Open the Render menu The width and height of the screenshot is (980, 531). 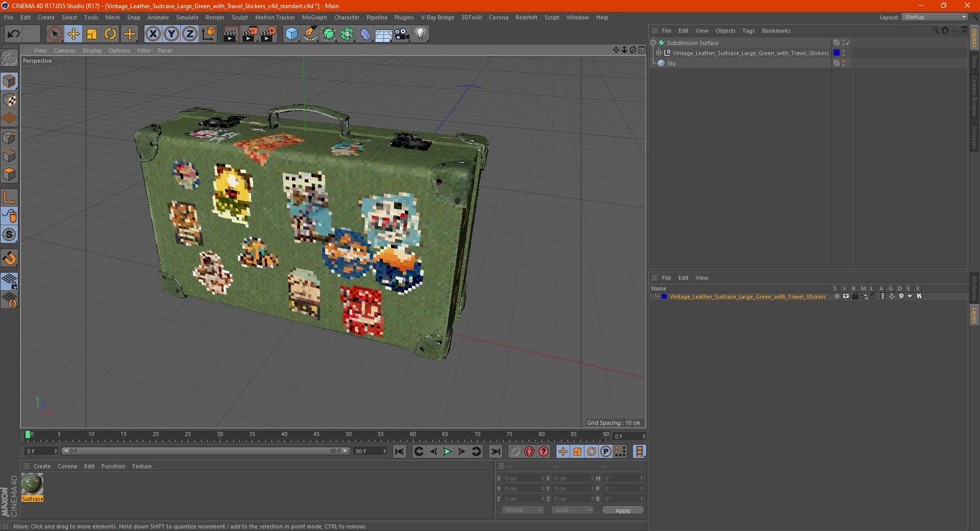(215, 17)
